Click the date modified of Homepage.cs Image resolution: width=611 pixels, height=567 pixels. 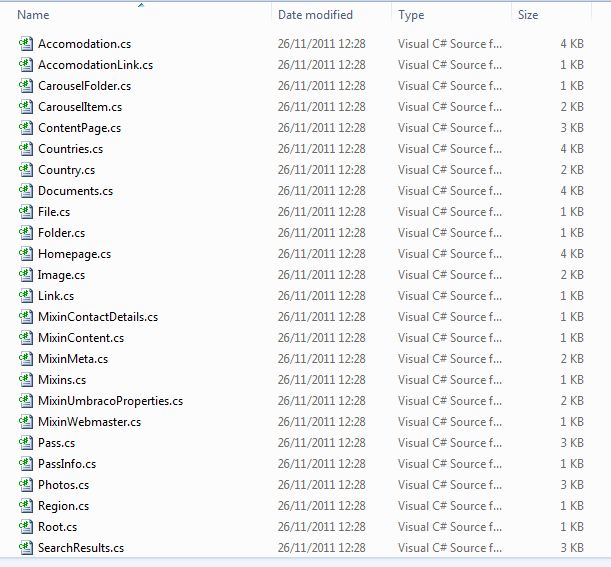coord(321,254)
